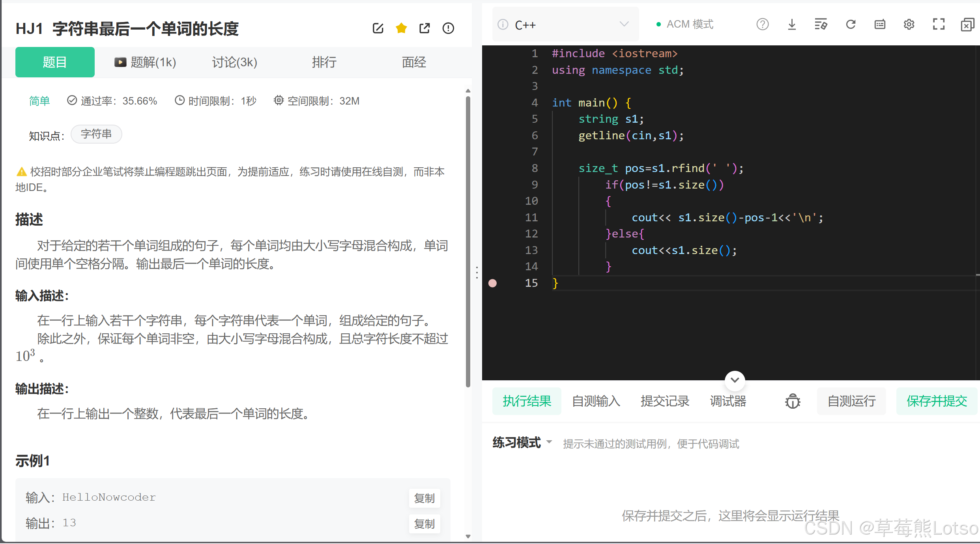Click the problem description scrollbar
The height and width of the screenshot is (544, 980).
point(468,241)
